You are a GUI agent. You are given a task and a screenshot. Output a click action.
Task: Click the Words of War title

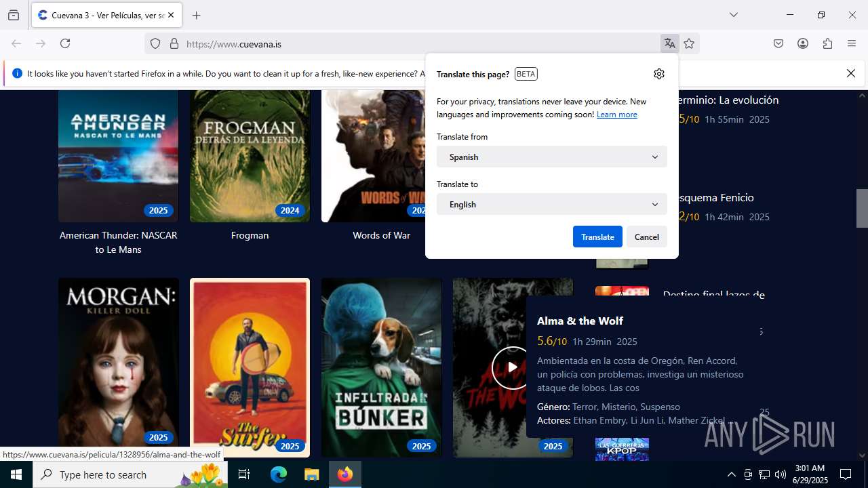pyautogui.click(x=381, y=235)
